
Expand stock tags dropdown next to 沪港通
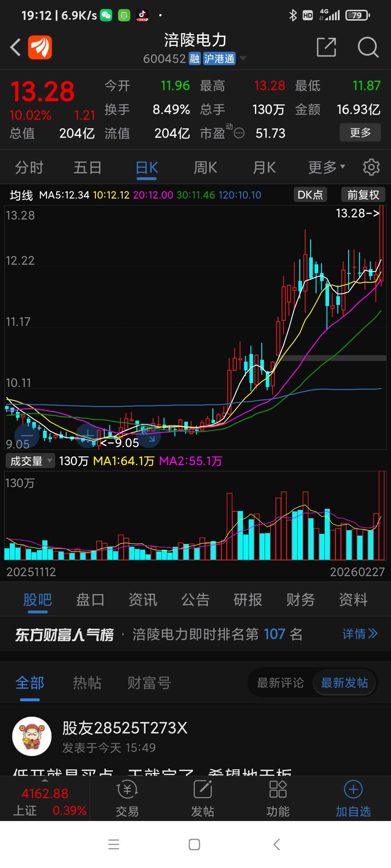[x=243, y=58]
